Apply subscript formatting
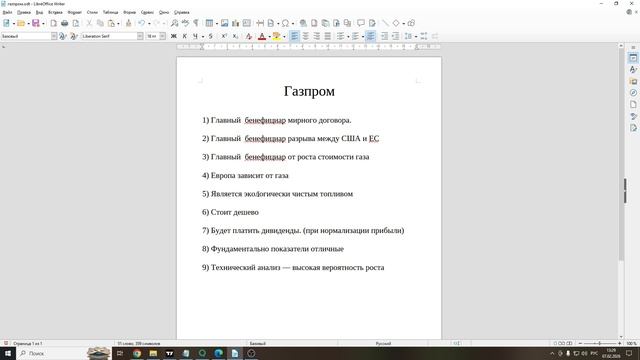This screenshot has height=360, width=640. click(x=235, y=36)
